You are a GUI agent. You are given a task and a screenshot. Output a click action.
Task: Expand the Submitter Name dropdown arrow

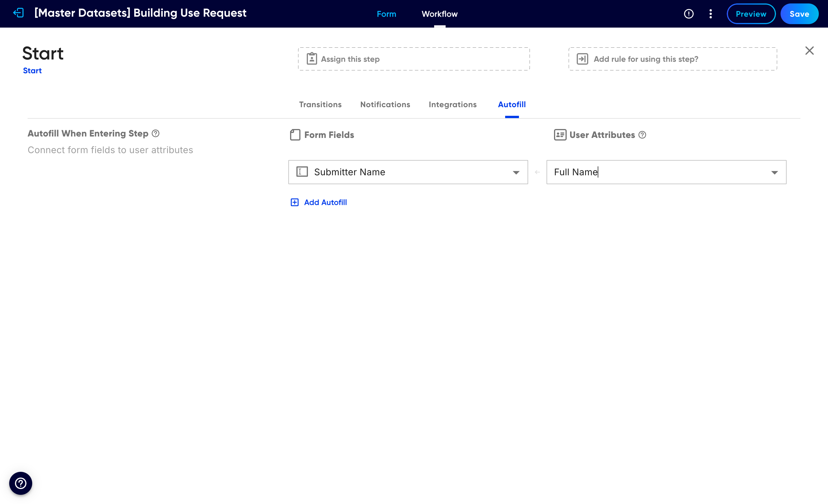[516, 172]
